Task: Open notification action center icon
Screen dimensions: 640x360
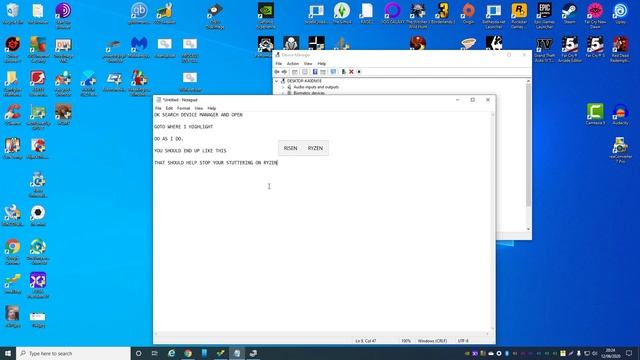Action: pos(629,353)
